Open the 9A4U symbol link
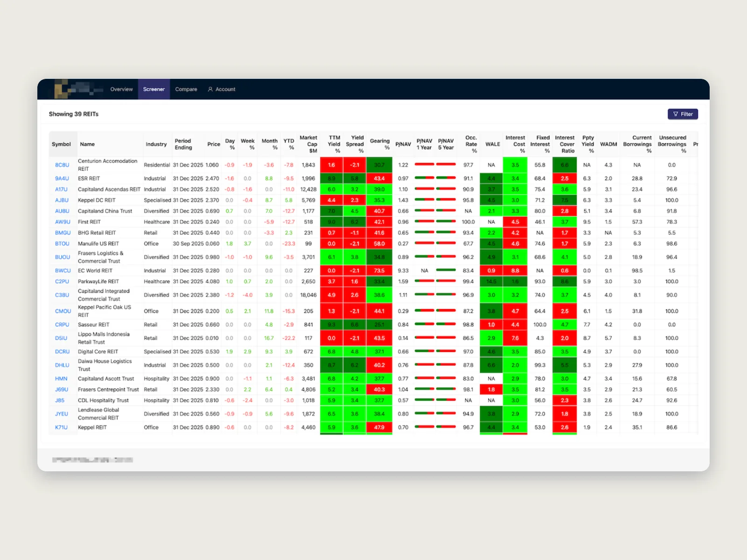The image size is (747, 560). coord(62,179)
